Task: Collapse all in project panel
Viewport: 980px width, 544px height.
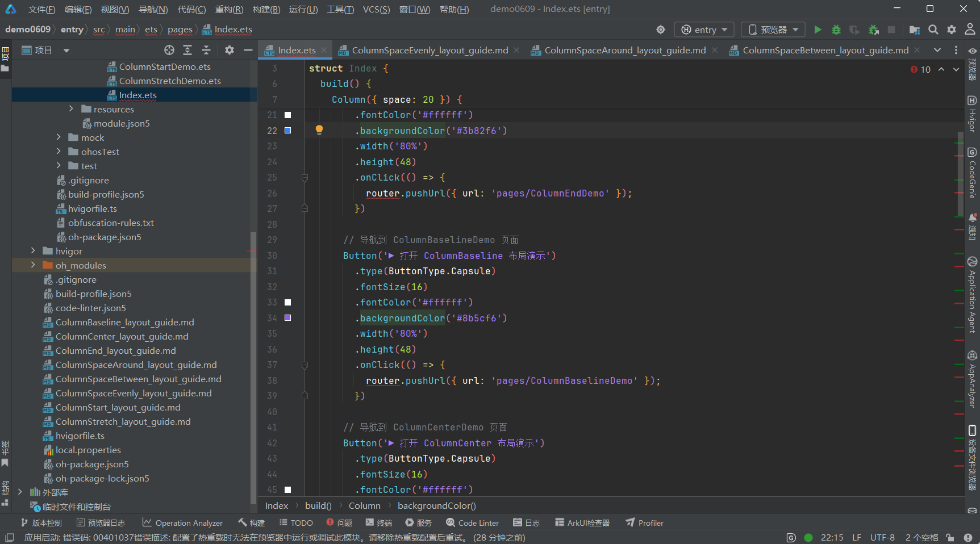Action: (206, 50)
